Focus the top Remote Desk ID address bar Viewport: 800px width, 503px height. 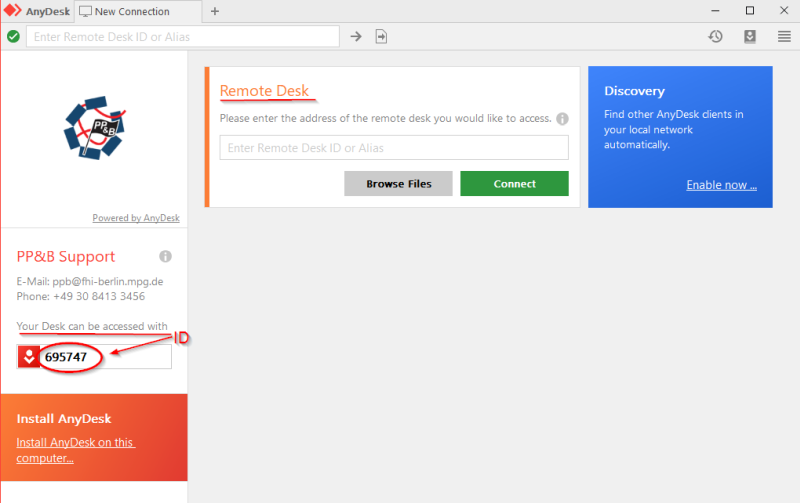(183, 37)
